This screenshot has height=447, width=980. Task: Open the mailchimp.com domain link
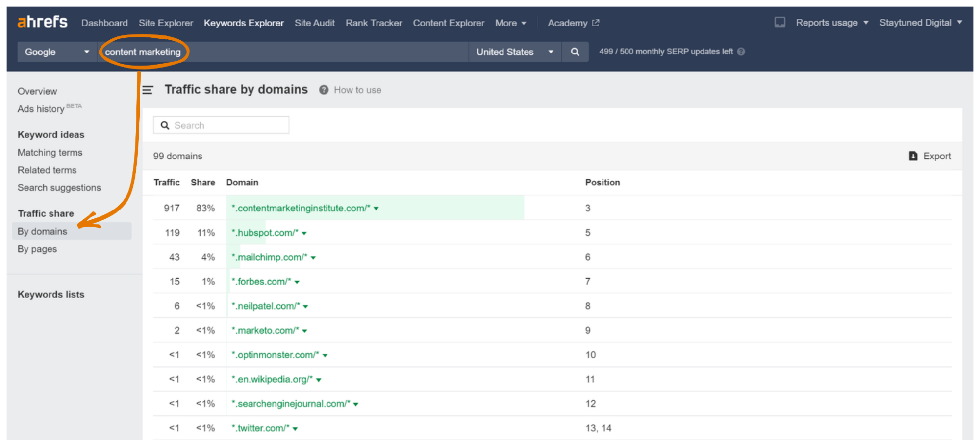(x=269, y=257)
